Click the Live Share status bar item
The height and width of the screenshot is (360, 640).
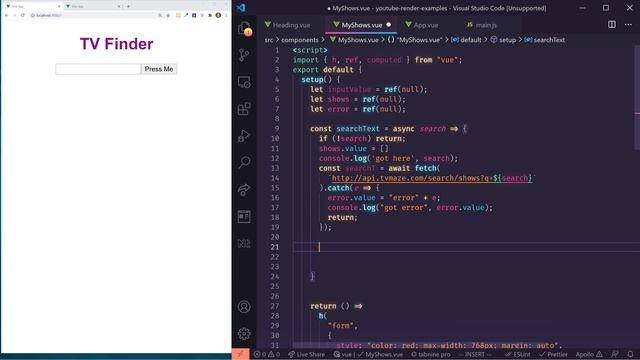click(307, 354)
